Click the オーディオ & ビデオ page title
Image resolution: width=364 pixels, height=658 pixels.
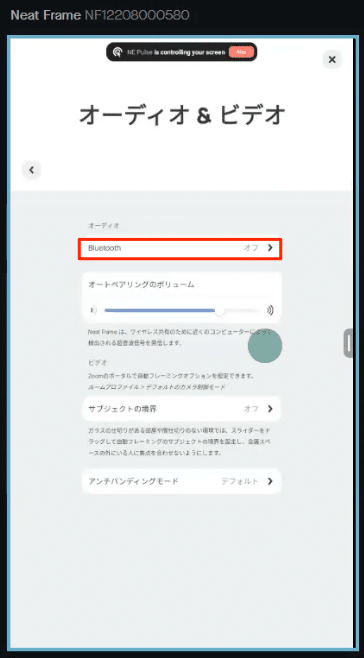point(182,115)
